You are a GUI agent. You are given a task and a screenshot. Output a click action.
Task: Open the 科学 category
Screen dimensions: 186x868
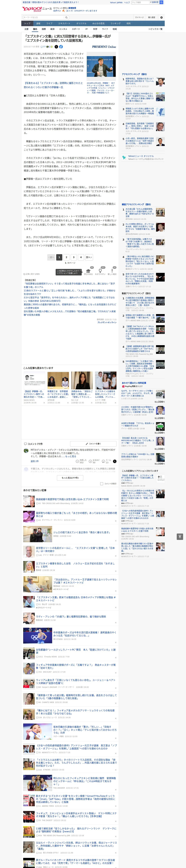click(x=95, y=29)
